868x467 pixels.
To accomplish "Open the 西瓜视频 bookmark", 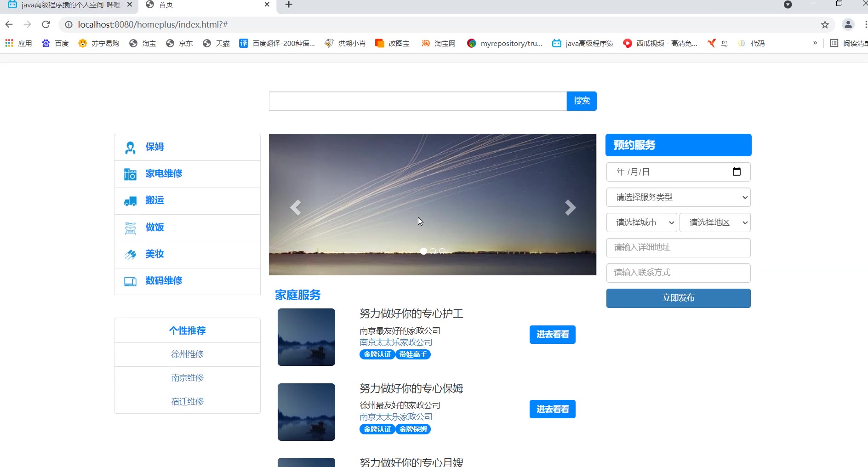I will [x=660, y=43].
